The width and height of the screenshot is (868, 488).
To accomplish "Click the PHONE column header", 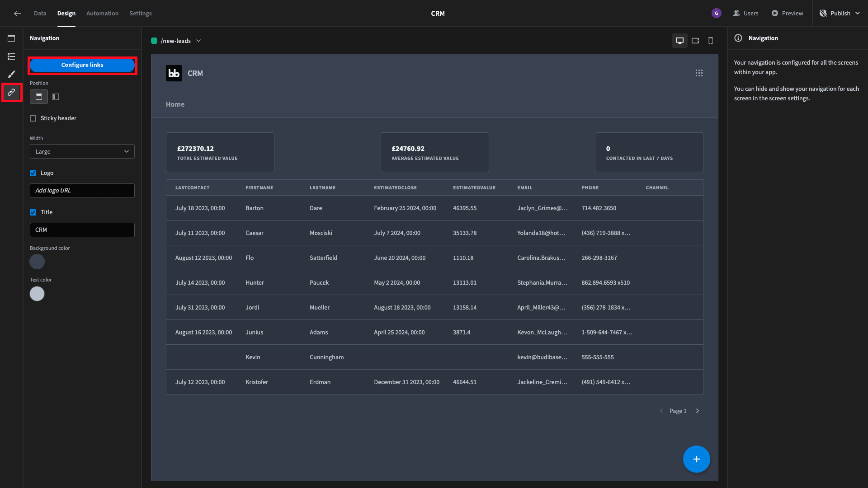I will coord(590,188).
